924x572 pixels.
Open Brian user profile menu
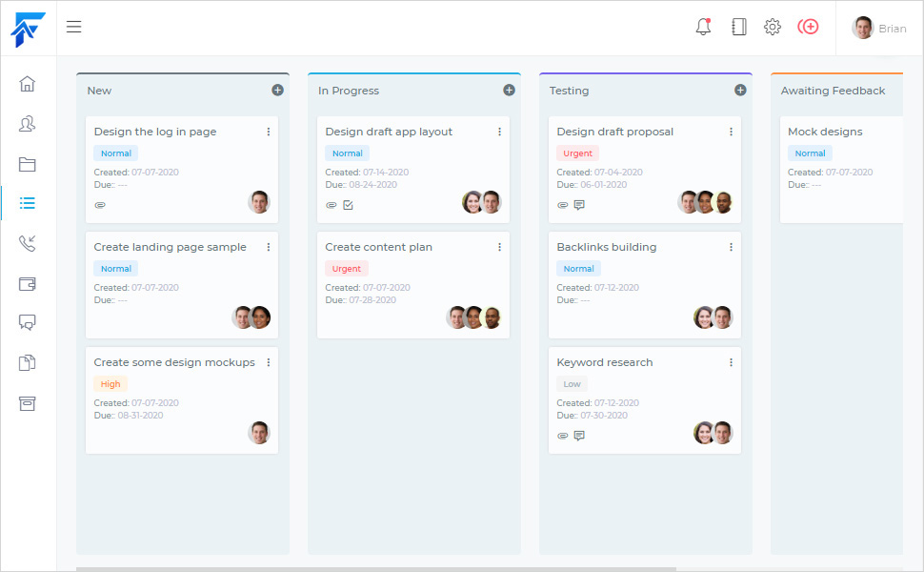879,29
